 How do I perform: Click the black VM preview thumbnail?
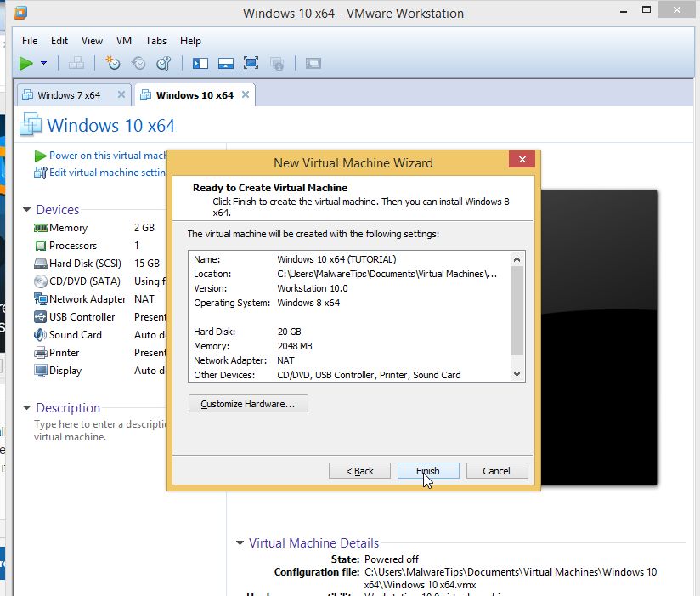(x=599, y=338)
